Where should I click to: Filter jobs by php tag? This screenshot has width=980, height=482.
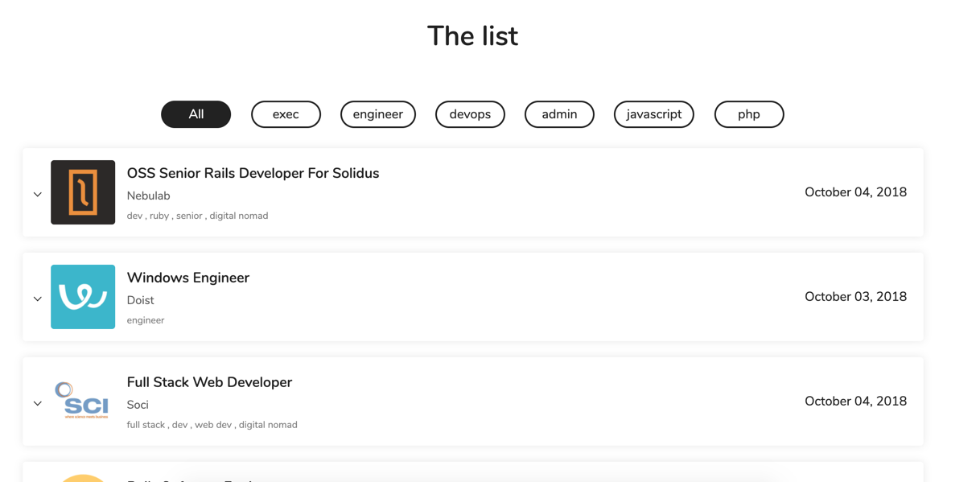[x=749, y=114]
